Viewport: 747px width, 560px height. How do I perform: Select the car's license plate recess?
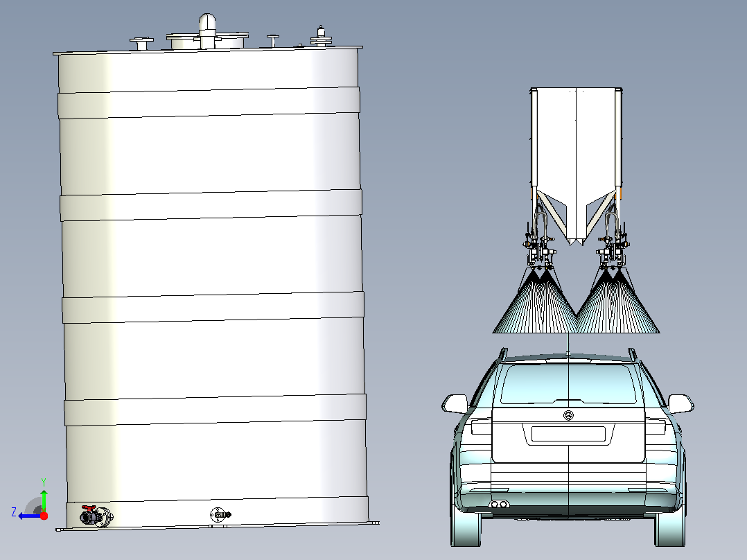pyautogui.click(x=568, y=434)
